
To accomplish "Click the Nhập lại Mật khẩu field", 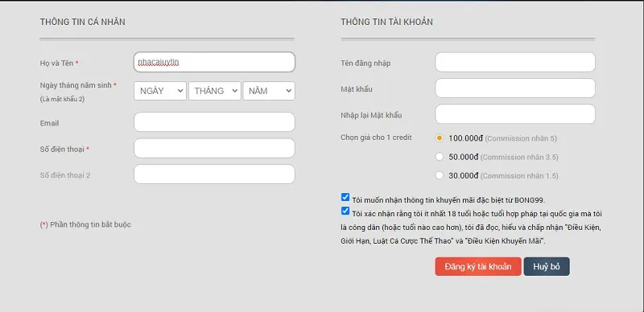I will point(515,114).
